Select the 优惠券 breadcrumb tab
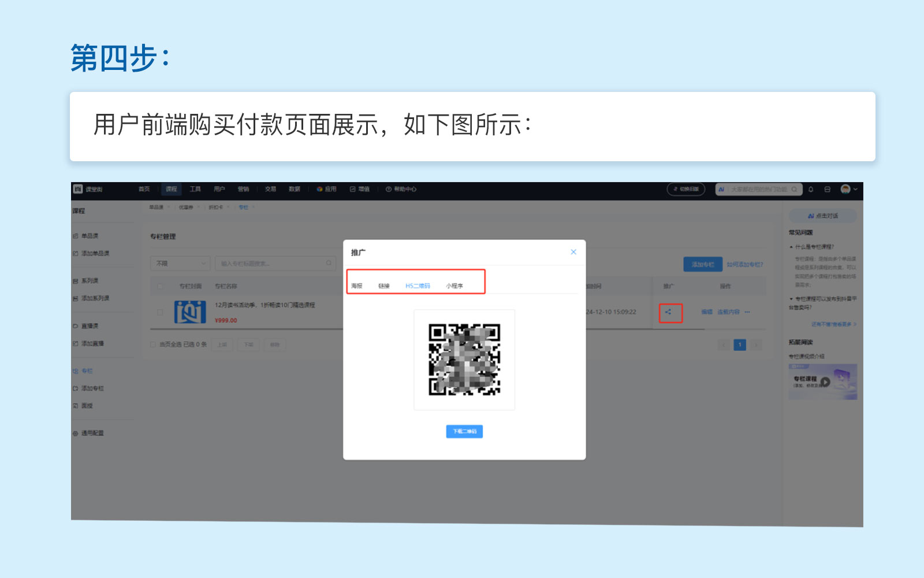Viewport: 924px width, 578px height. pos(186,207)
